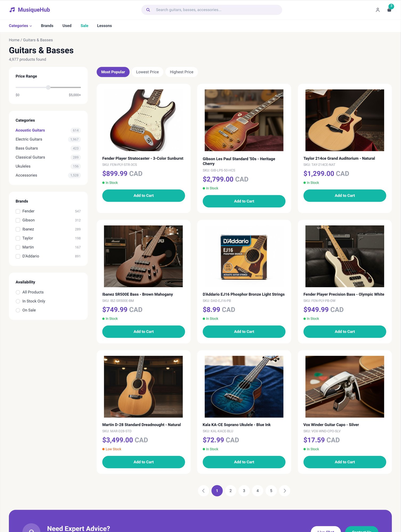This screenshot has height=532, width=401.
Task: Add Fender Stratocaster to cart
Action: coord(144,196)
